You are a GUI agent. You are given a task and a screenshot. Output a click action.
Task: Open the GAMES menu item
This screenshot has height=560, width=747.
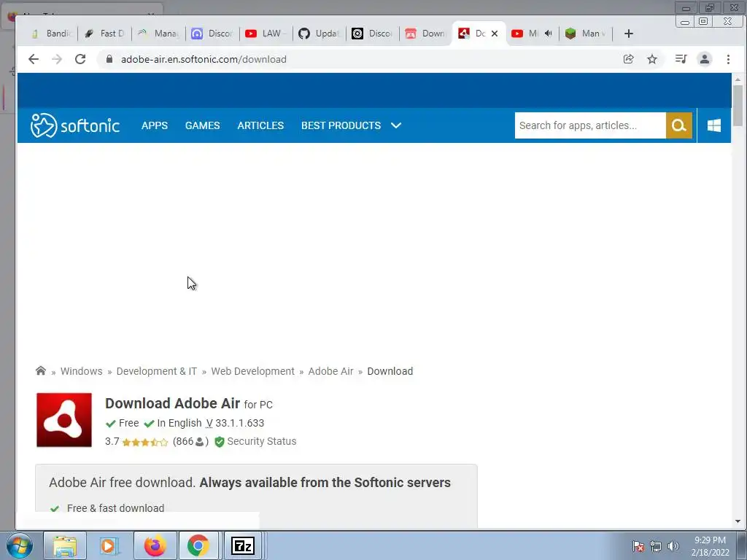(203, 125)
